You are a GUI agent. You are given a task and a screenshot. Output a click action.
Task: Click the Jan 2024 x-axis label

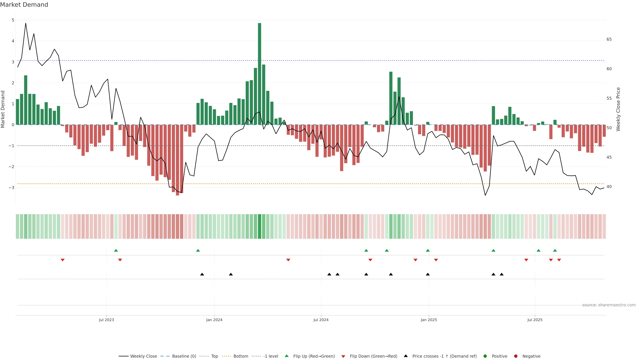pos(214,320)
